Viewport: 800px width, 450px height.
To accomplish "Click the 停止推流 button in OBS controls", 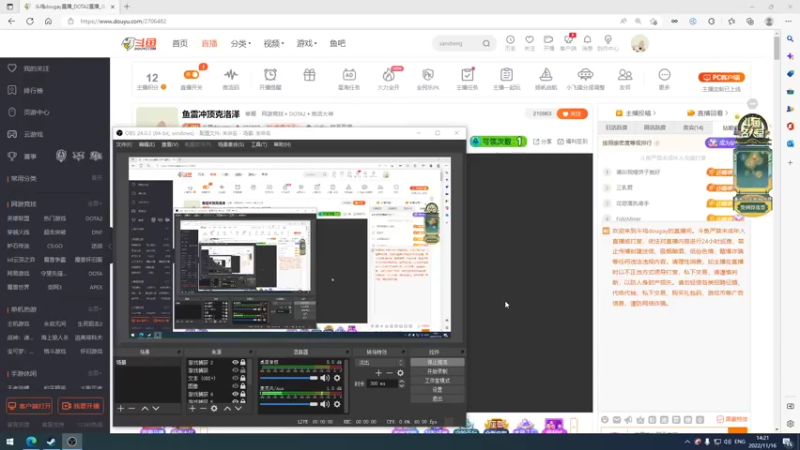I will 437,362.
